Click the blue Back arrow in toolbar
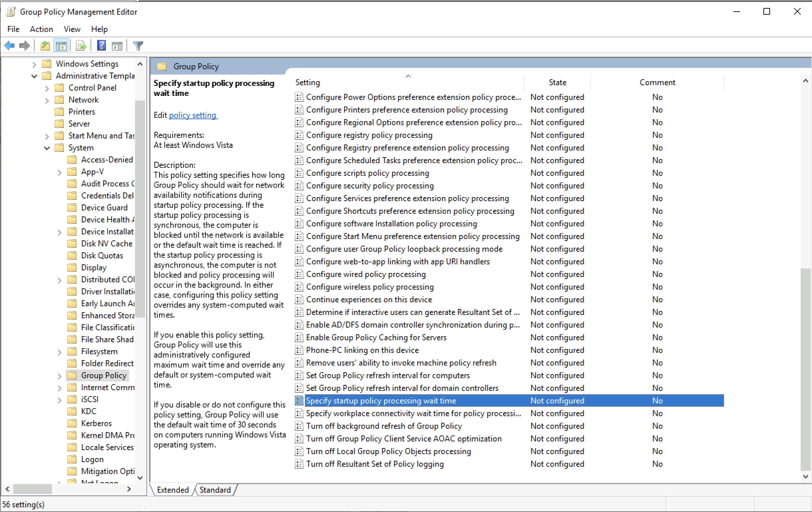Screen dimensions: 812x512 pos(9,46)
